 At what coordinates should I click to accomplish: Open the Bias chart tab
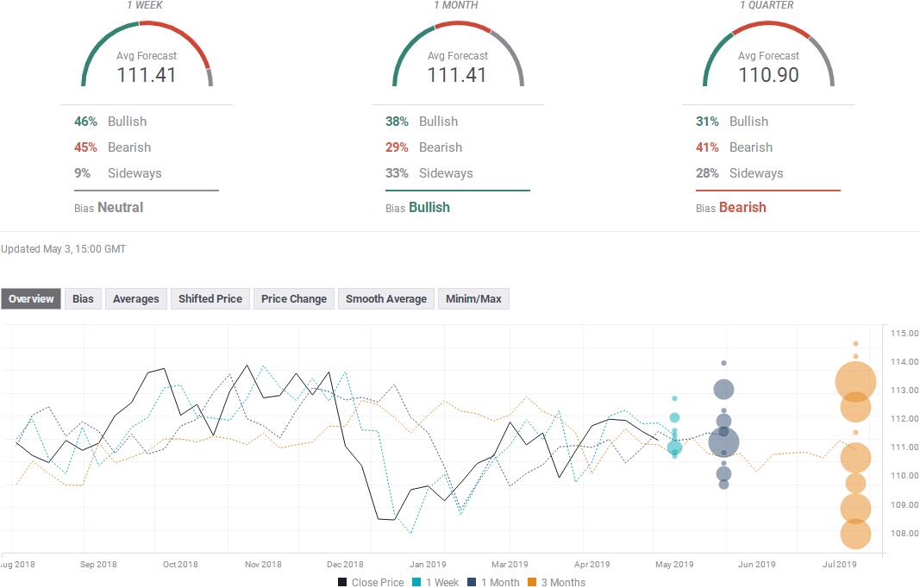click(x=83, y=299)
